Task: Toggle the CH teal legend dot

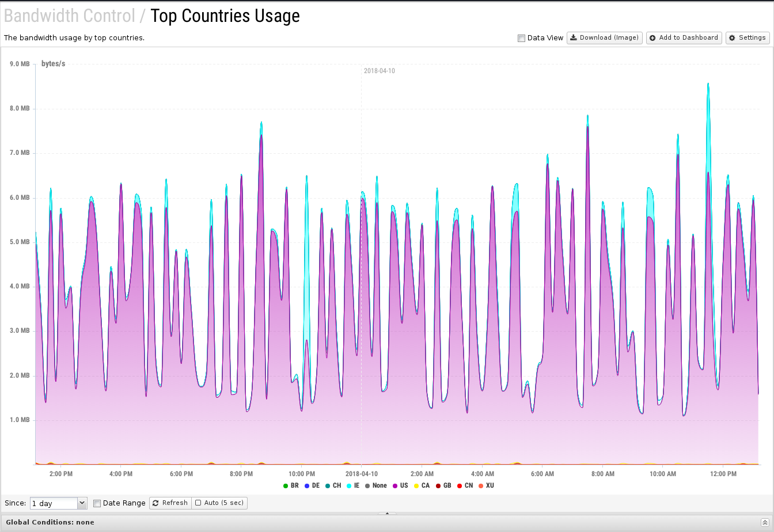Action: click(x=328, y=486)
